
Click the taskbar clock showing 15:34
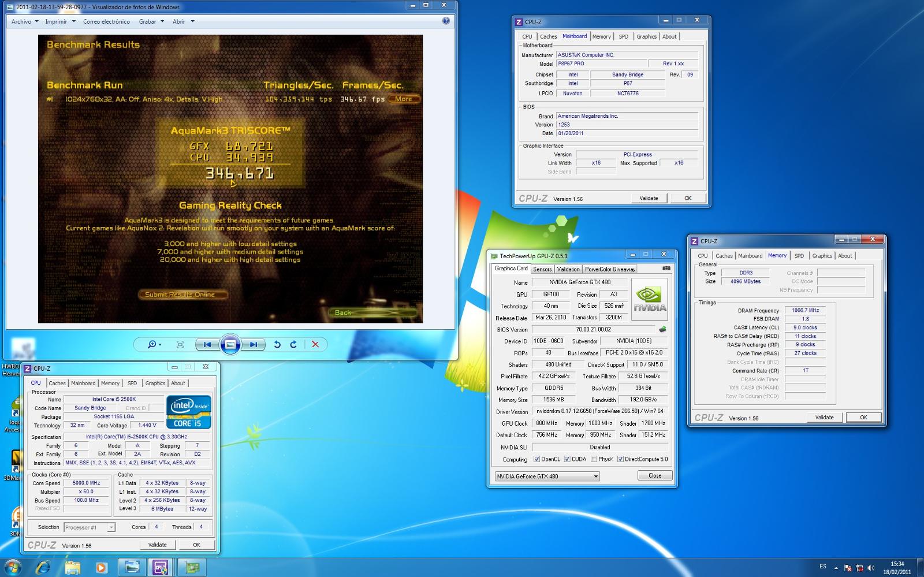(x=897, y=568)
